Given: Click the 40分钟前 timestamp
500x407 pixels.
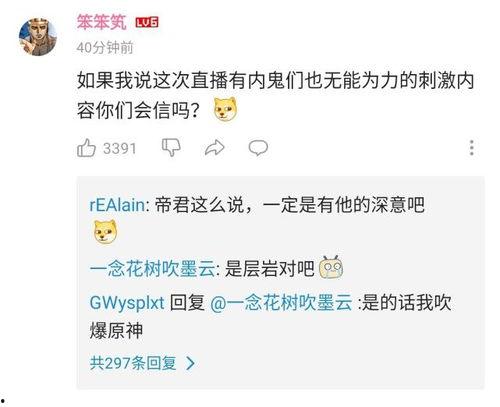Looking at the screenshot, I should (x=105, y=48).
